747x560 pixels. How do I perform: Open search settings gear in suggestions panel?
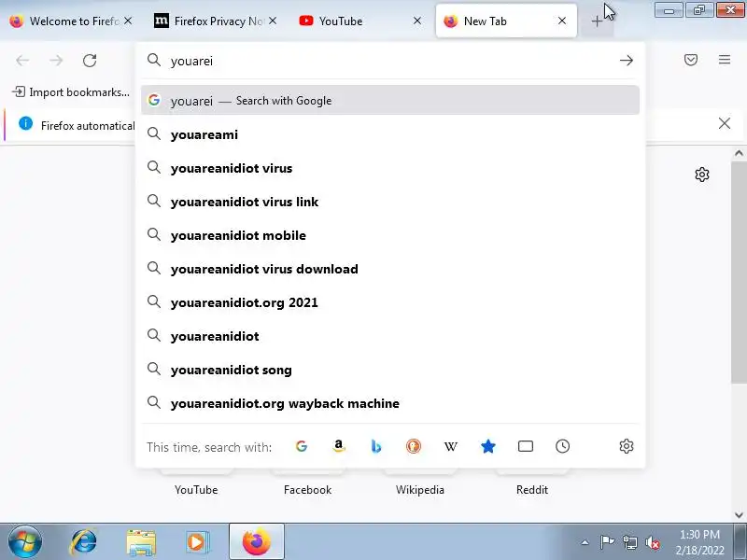click(x=626, y=446)
